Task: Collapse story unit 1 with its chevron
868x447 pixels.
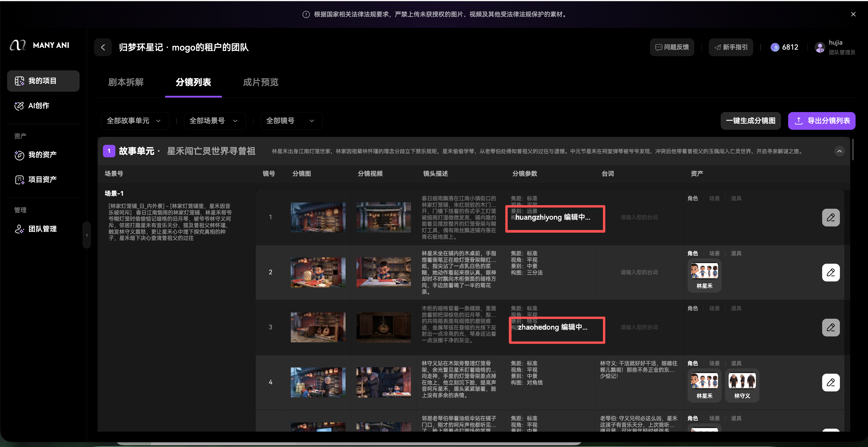Action: (839, 151)
